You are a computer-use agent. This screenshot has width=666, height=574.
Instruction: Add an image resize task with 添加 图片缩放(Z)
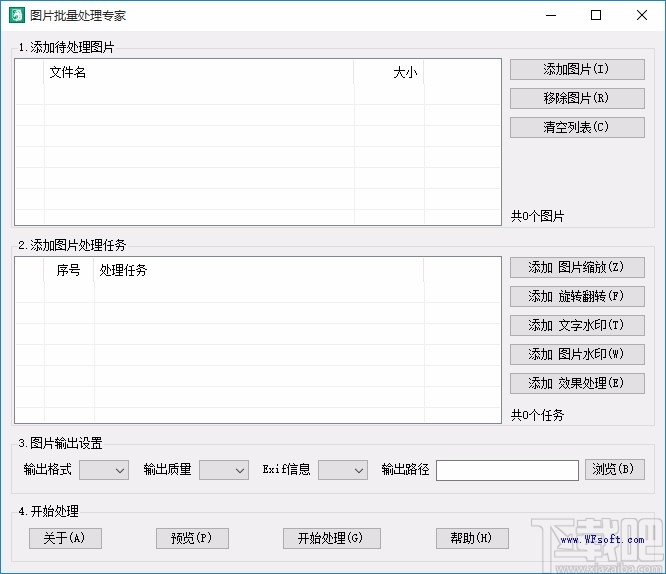click(x=577, y=267)
